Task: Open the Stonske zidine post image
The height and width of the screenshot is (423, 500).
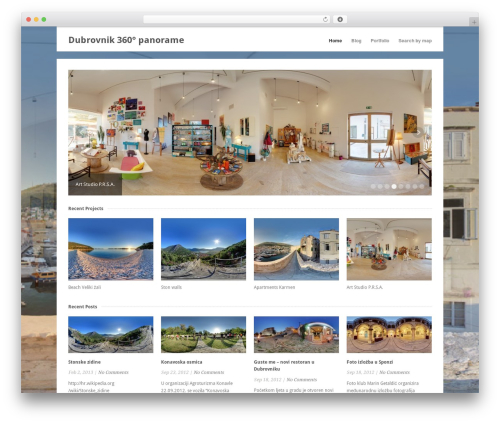Action: (111, 335)
